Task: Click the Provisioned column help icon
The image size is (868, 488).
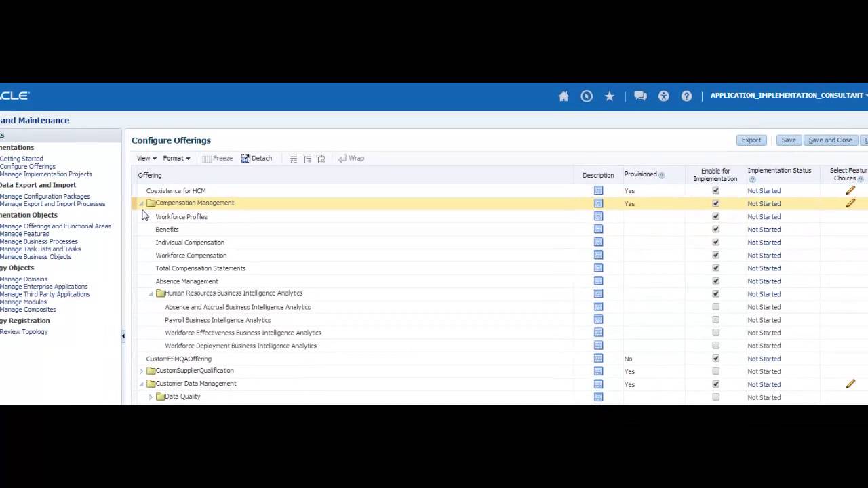Action: (x=662, y=175)
